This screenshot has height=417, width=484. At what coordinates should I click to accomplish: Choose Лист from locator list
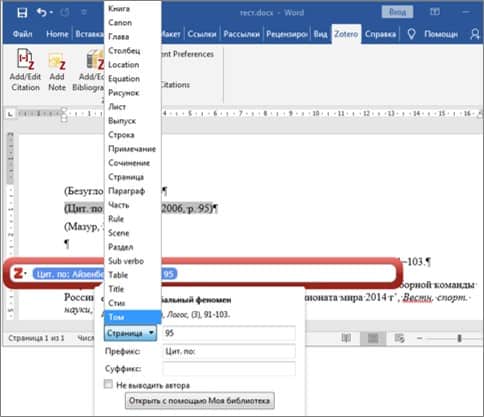[x=133, y=107]
